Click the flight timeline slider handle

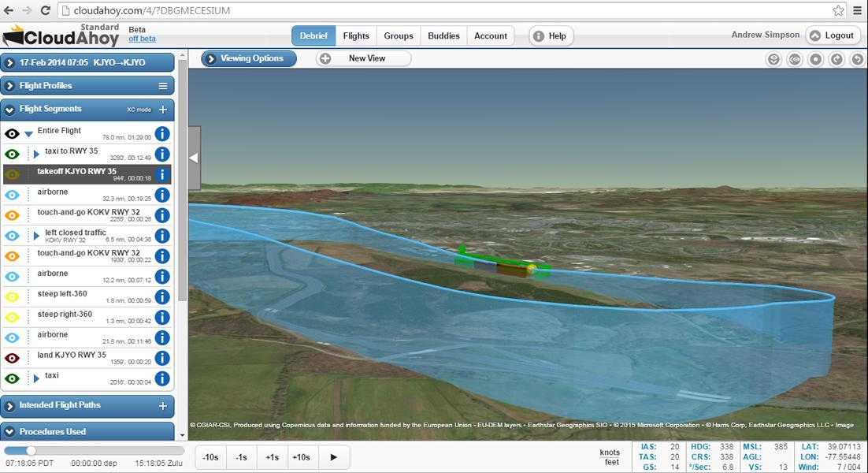tap(31, 451)
